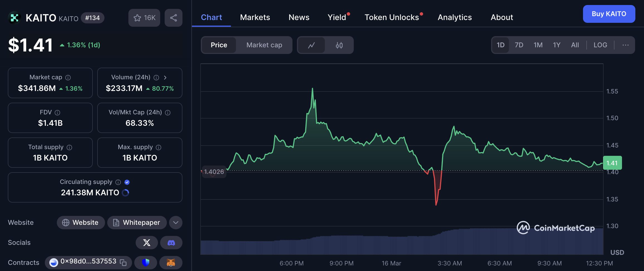
Task: Click the MetaMask fox icon
Action: (171, 262)
